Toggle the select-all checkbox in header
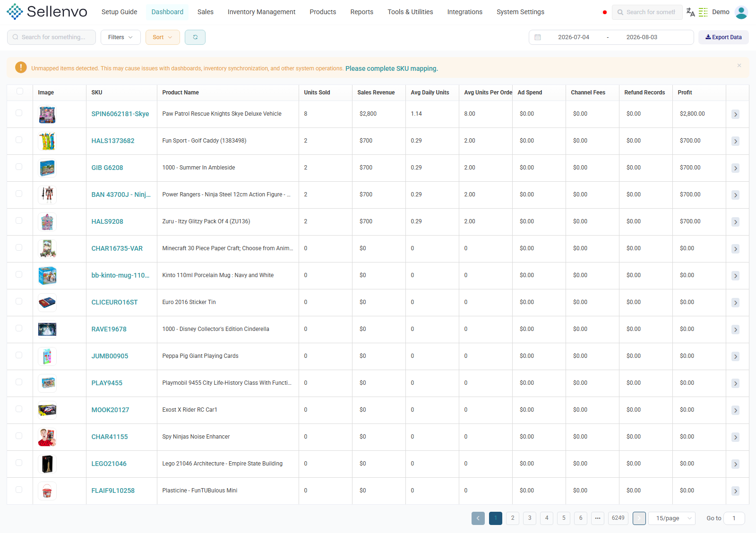Screen dimensions: 756x533 [20, 91]
